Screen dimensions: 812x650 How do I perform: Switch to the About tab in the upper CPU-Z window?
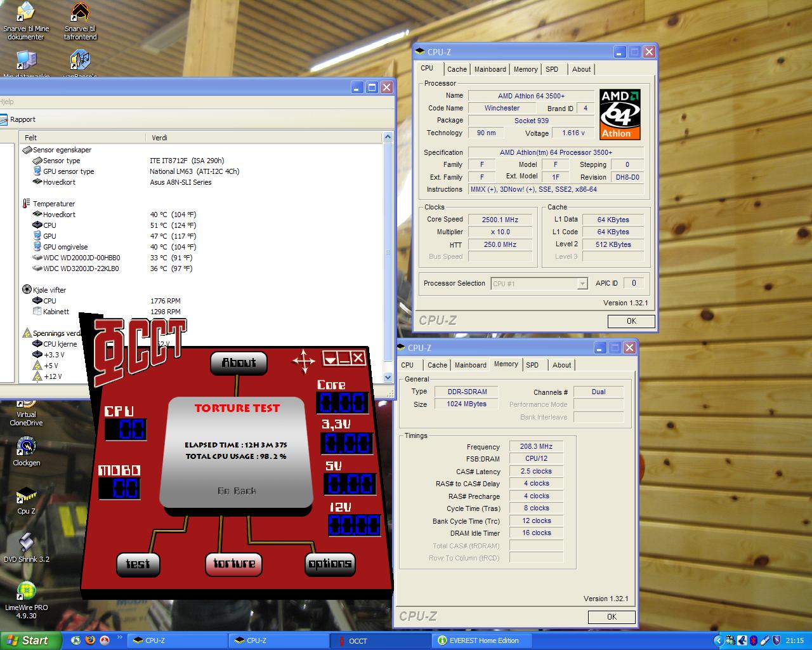click(581, 69)
